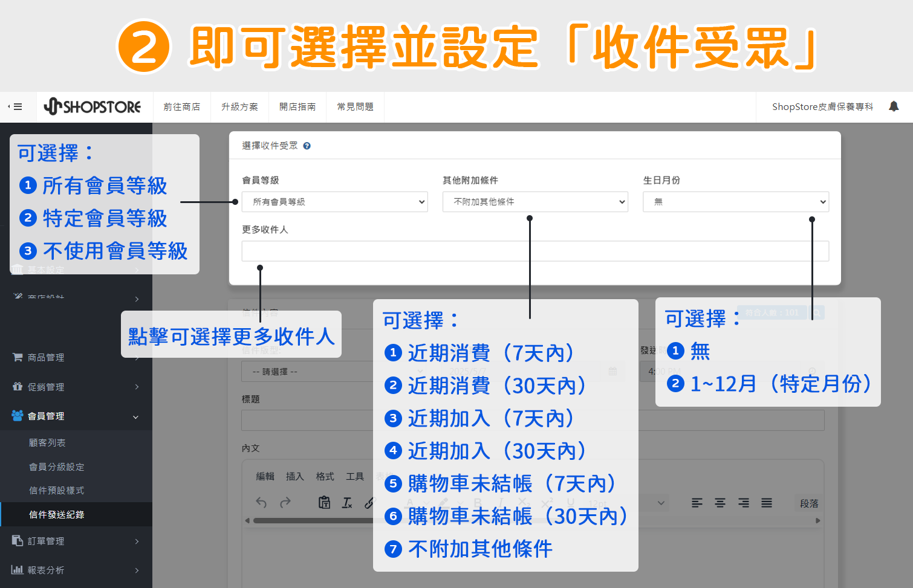Viewport: 913px width, 588px height.
Task: Open the 其他附加條件 dropdown
Action: pyautogui.click(x=535, y=202)
